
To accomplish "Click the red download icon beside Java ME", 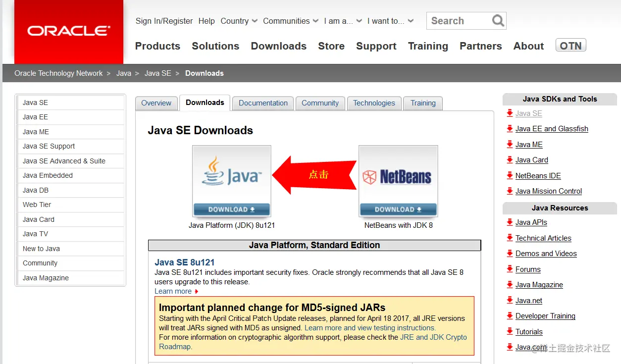I will tap(510, 144).
